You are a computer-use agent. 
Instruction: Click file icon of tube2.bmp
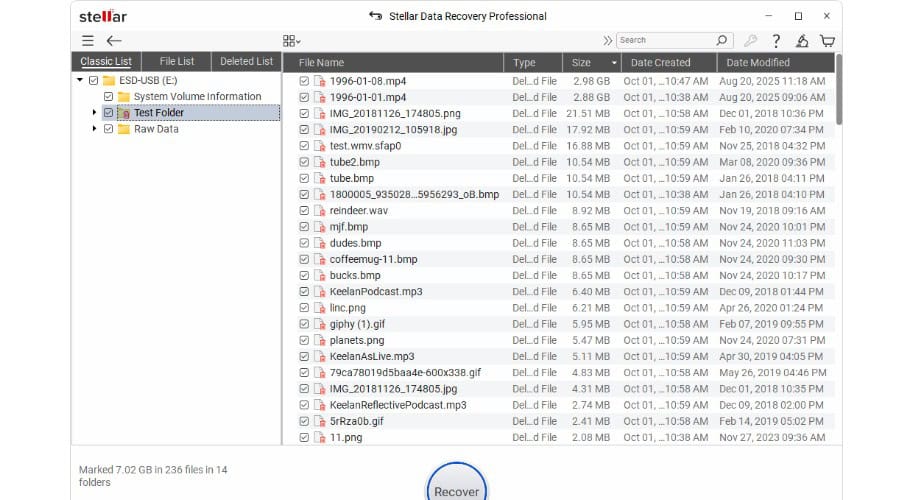(320, 162)
